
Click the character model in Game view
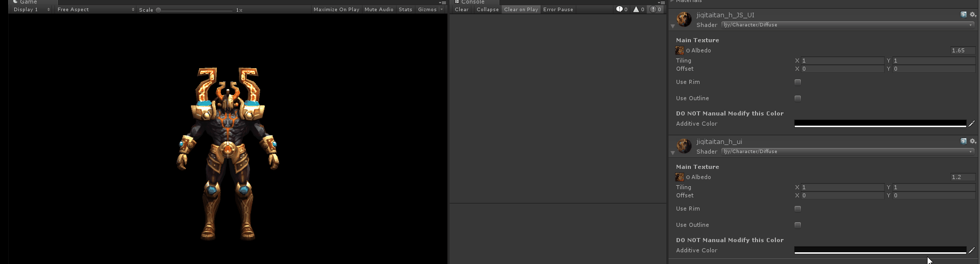pos(228,154)
